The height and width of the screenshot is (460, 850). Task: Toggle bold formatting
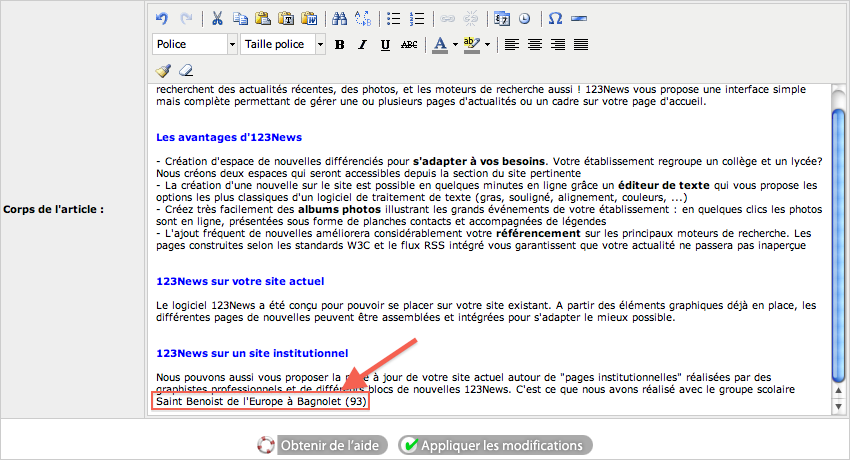340,45
